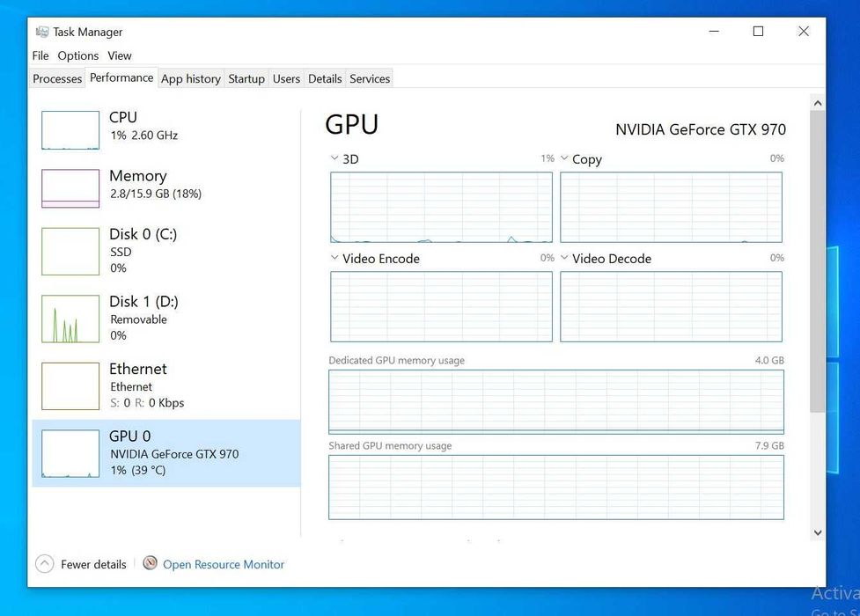Click the Fewer details button label
860x616 pixels.
(x=93, y=564)
